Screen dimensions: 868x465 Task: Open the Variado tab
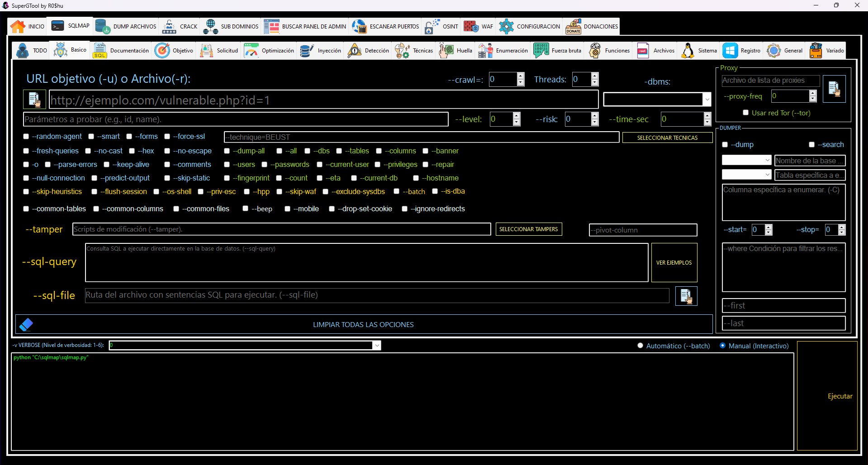click(827, 51)
